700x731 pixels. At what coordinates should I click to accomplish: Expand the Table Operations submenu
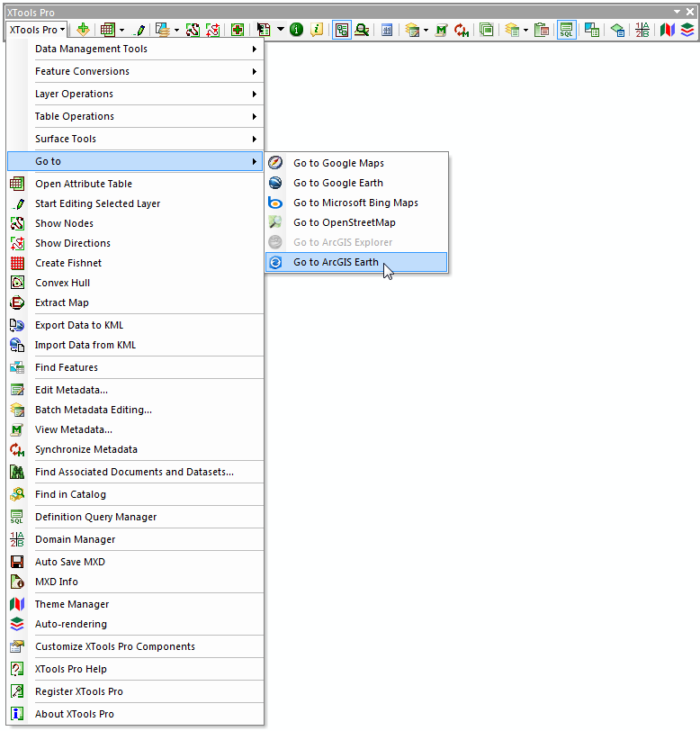135,116
